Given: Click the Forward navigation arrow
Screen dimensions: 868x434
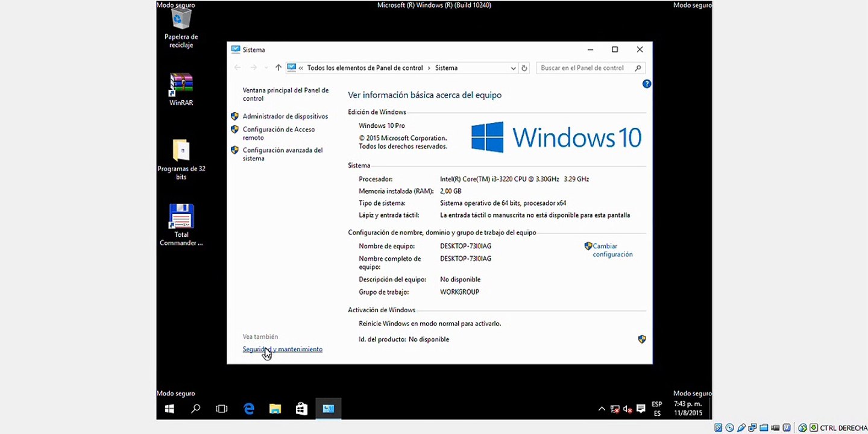Looking at the screenshot, I should (x=253, y=68).
